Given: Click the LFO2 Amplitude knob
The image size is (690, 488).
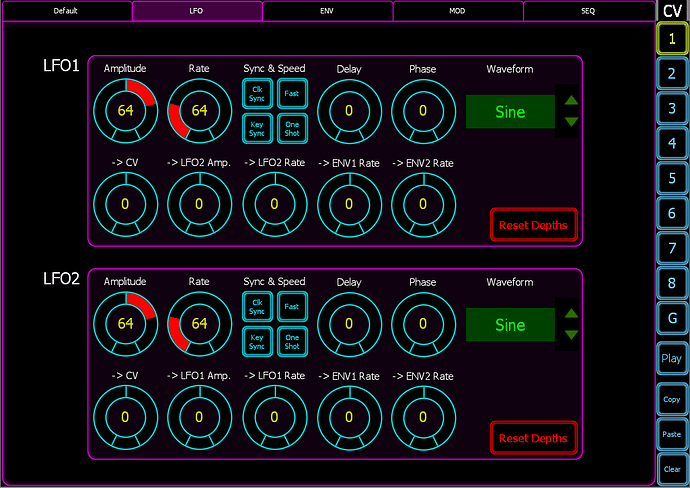Looking at the screenshot, I should click(126, 324).
